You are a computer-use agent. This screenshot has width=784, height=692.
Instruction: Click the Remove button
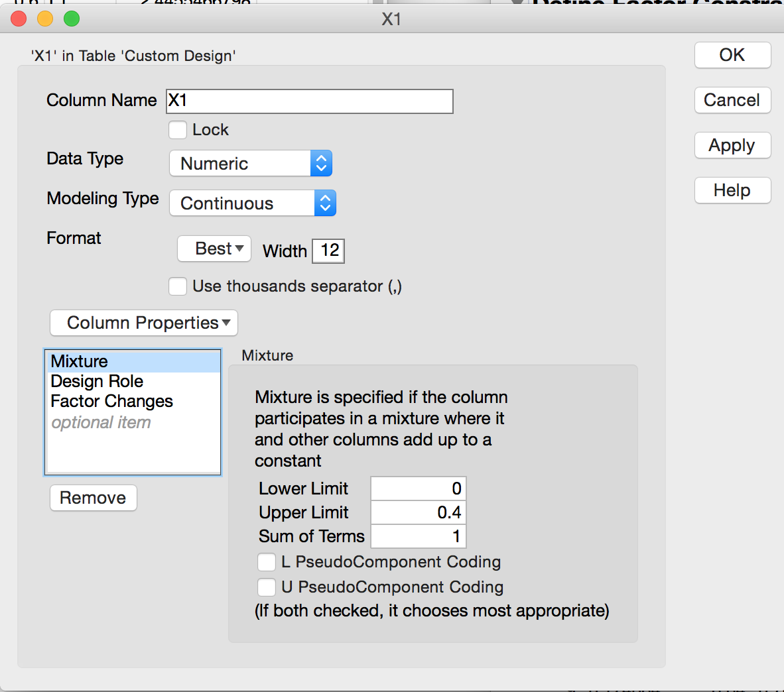[x=94, y=498]
